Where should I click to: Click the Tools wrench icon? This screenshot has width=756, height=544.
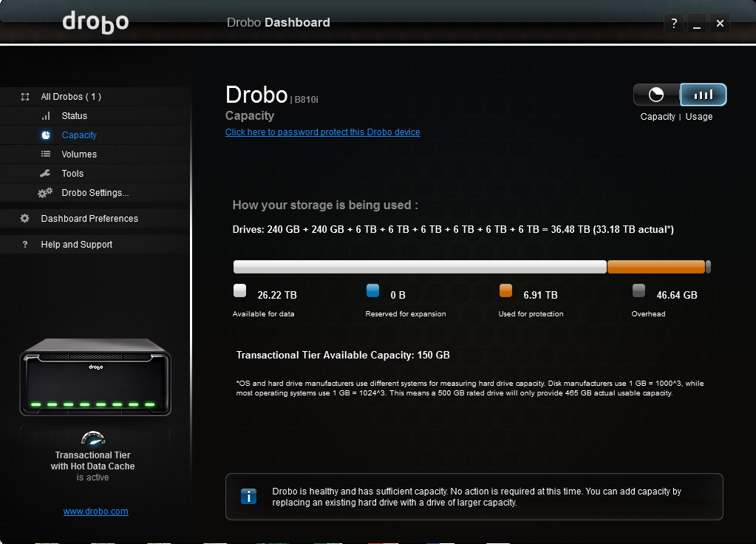pyautogui.click(x=45, y=173)
